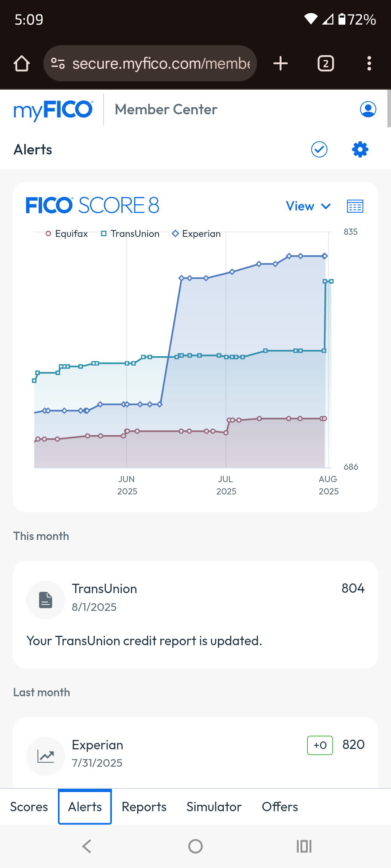Tap the browser home icon
Viewport: 391px width, 868px height.
pos(22,63)
